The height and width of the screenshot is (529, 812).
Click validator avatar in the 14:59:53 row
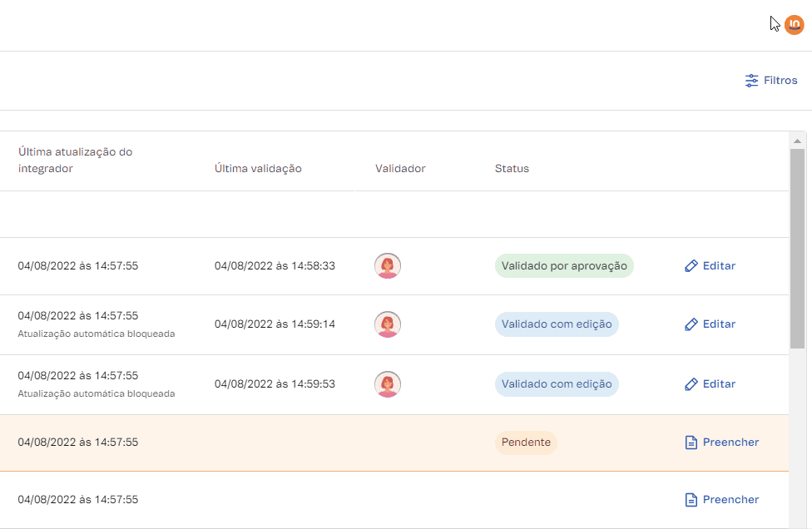click(x=388, y=384)
